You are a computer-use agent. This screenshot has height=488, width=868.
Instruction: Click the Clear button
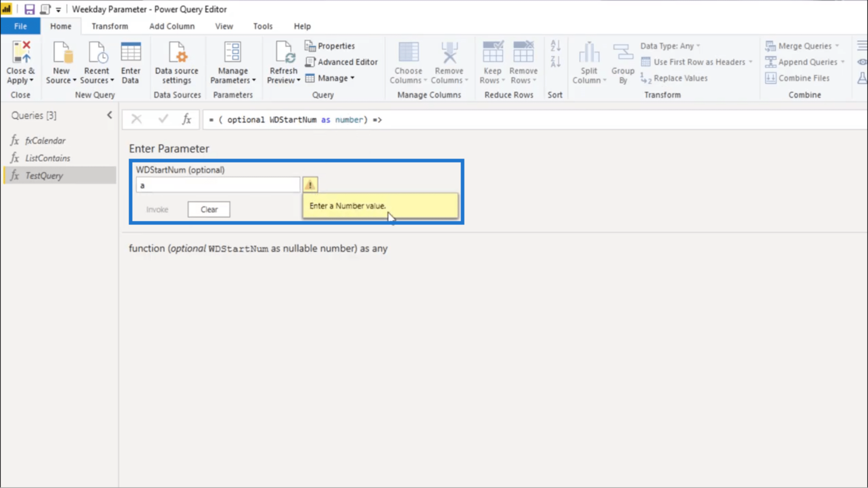(209, 209)
